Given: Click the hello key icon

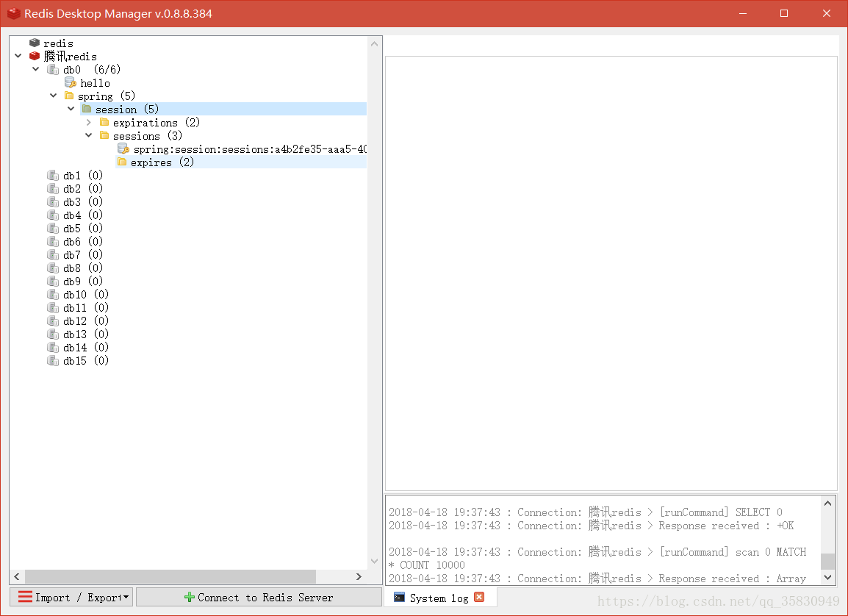Looking at the screenshot, I should click(71, 83).
